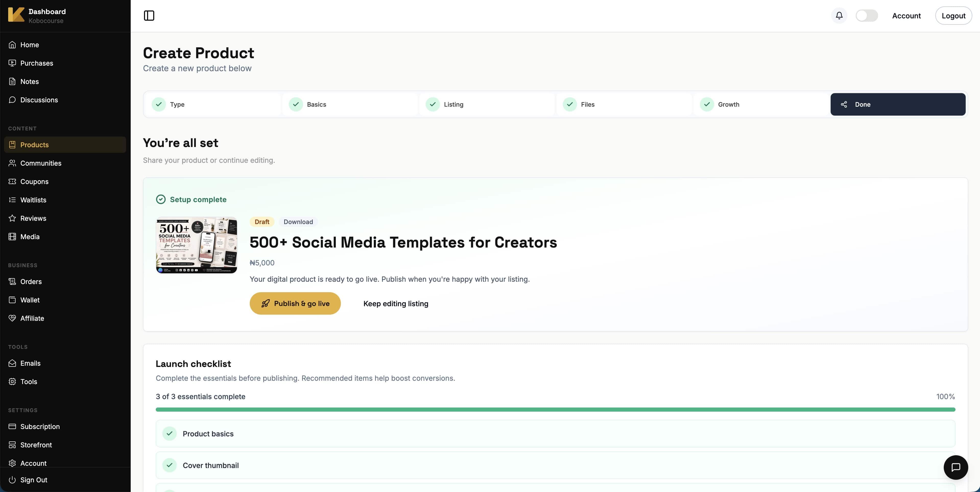
Task: Toggle the sidebar panel icon
Action: tap(149, 16)
